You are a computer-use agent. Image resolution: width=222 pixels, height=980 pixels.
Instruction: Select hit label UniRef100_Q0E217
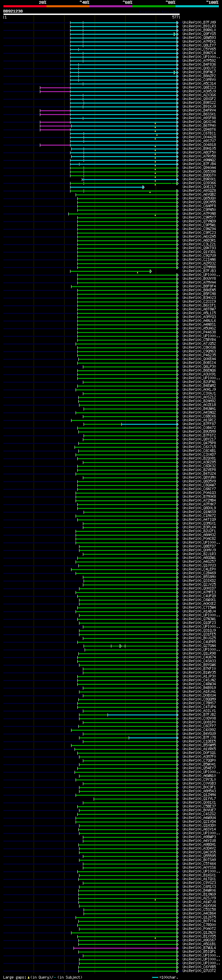coord(199,187)
